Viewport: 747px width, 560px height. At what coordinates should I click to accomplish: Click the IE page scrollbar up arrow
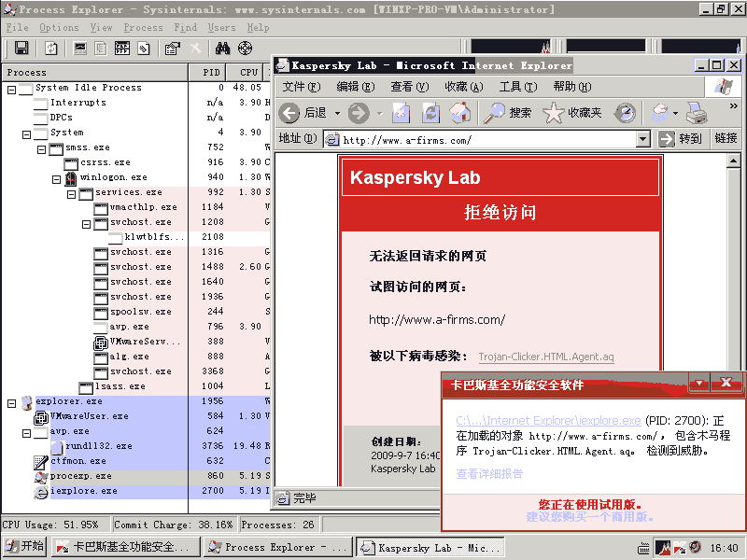click(x=733, y=161)
